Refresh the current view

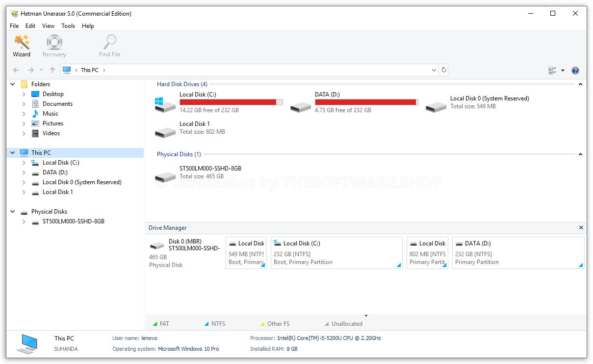tap(443, 70)
